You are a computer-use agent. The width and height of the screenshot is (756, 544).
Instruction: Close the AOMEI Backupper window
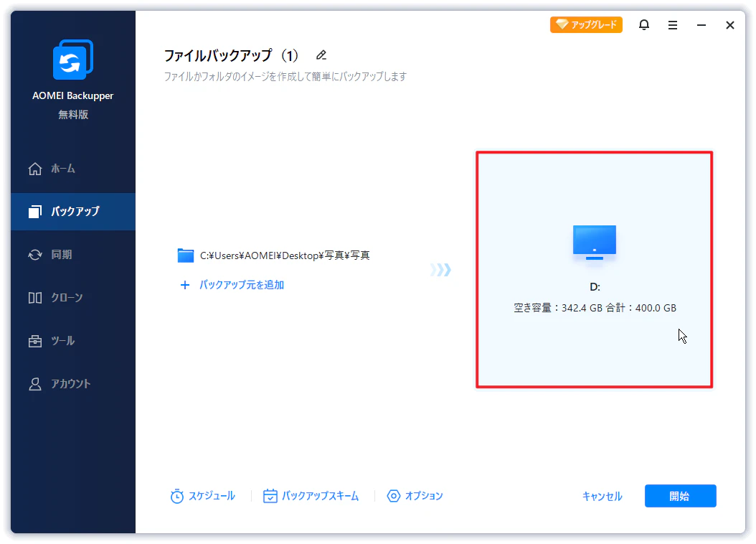(730, 25)
